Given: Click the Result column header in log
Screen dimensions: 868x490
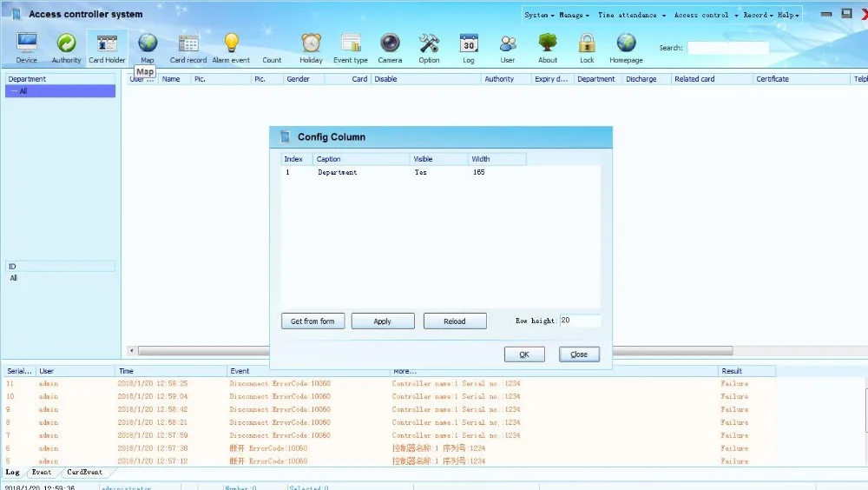Looking at the screenshot, I should pos(746,371).
